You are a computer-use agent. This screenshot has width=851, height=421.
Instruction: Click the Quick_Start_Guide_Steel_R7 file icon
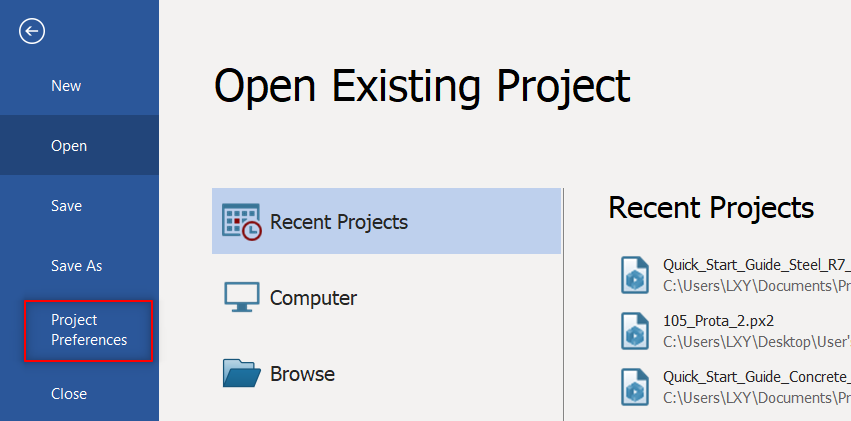(635, 275)
